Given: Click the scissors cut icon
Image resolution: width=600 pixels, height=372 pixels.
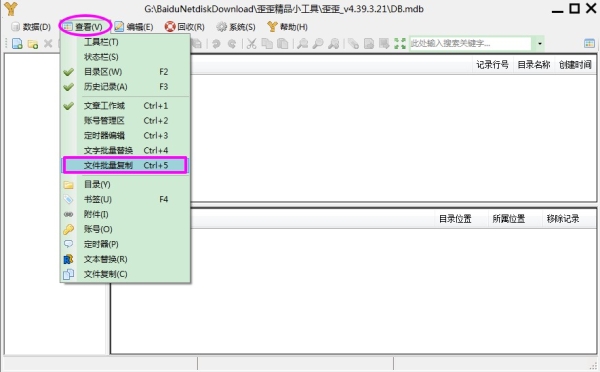Looking at the screenshot, I should click(x=251, y=44).
